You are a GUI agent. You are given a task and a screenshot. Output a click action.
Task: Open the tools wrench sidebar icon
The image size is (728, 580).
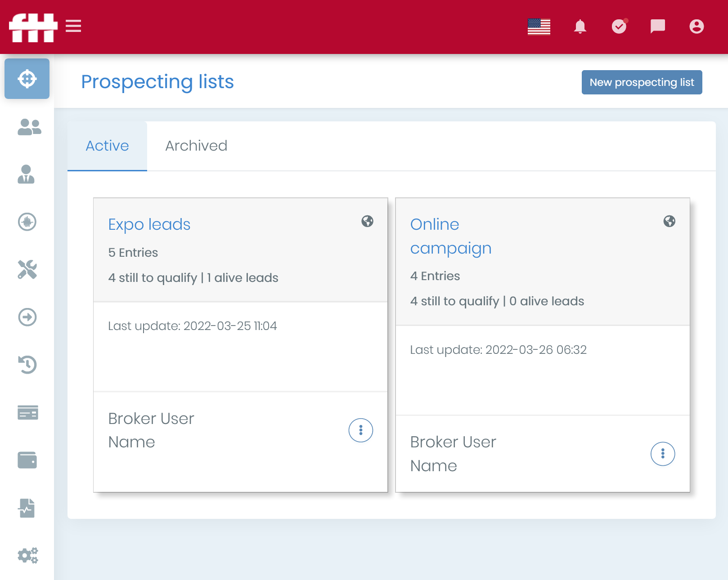pos(27,269)
